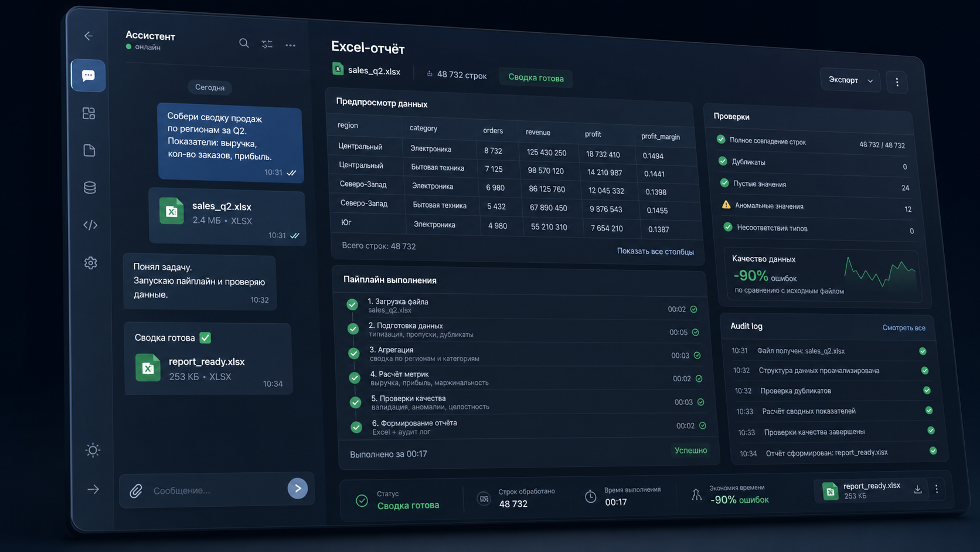
Task: Click the paperclip attach icon
Action: pyautogui.click(x=136, y=490)
